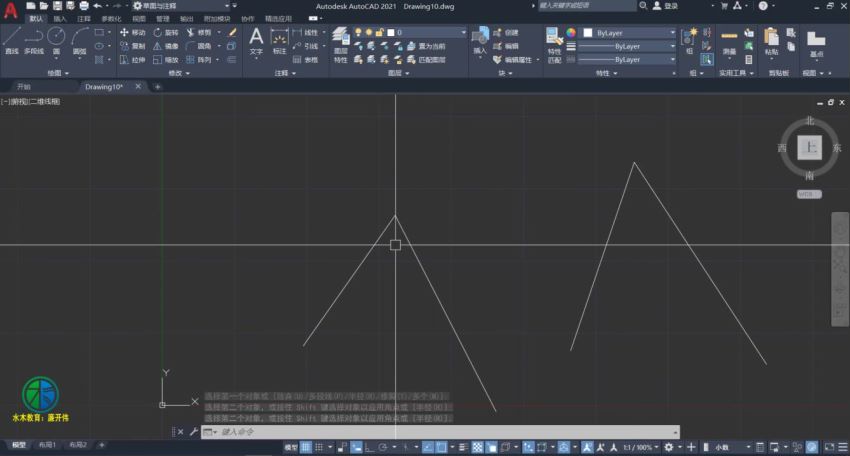The width and height of the screenshot is (850, 456).
Task: Toggle transparency display in status bar
Action: (x=477, y=447)
